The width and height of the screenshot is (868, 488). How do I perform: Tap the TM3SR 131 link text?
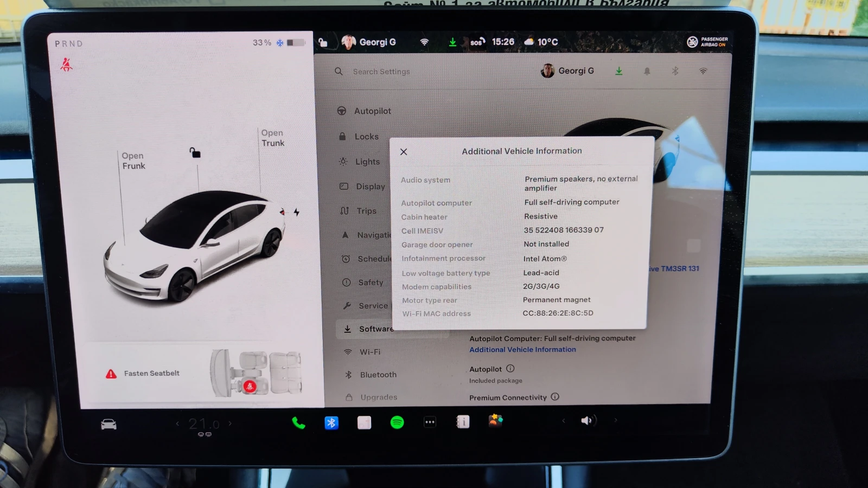[x=680, y=268]
